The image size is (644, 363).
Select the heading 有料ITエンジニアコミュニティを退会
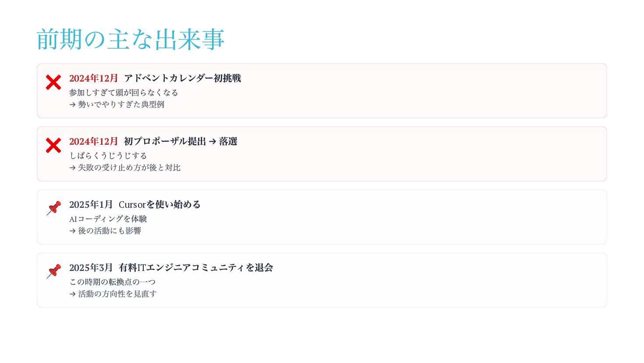195,268
